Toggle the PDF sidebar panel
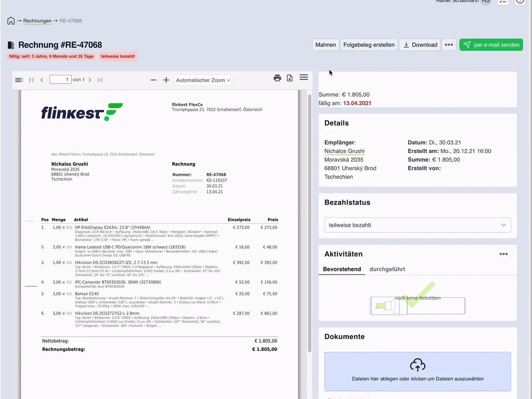This screenshot has width=532, height=399. [x=19, y=80]
